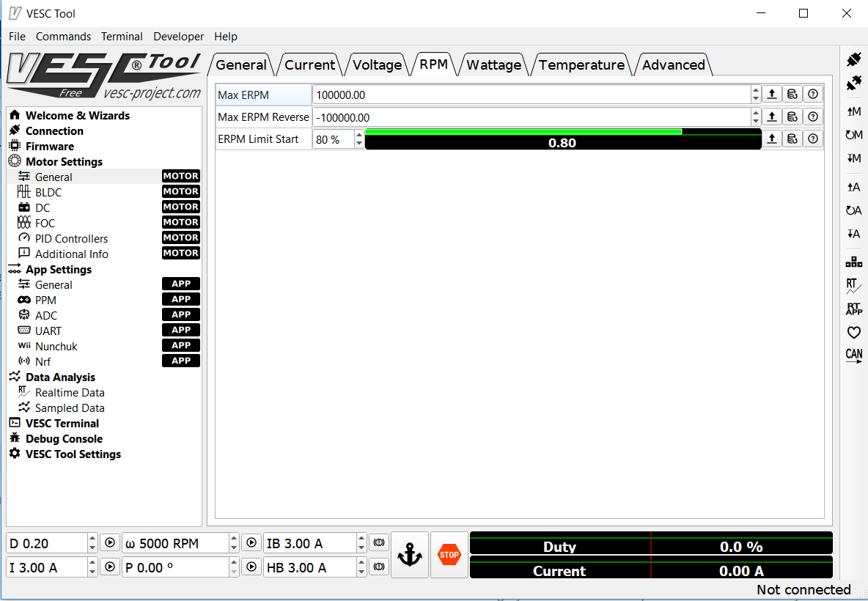Toggle realtime data RT icon in right toolbar
Image resolution: width=868 pixels, height=601 pixels.
tap(853, 286)
